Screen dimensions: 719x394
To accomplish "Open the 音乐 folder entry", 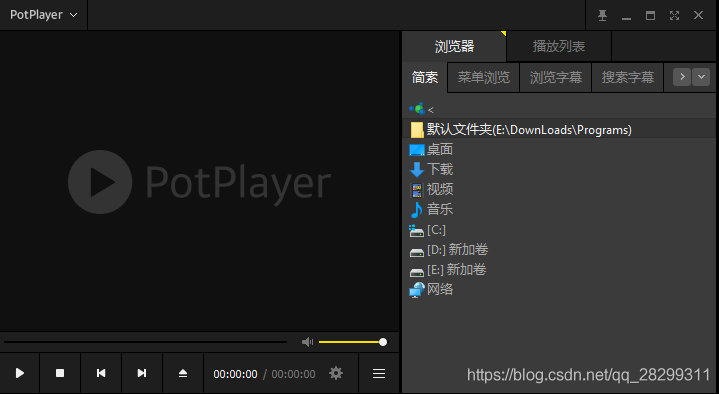I will pyautogui.click(x=440, y=209).
